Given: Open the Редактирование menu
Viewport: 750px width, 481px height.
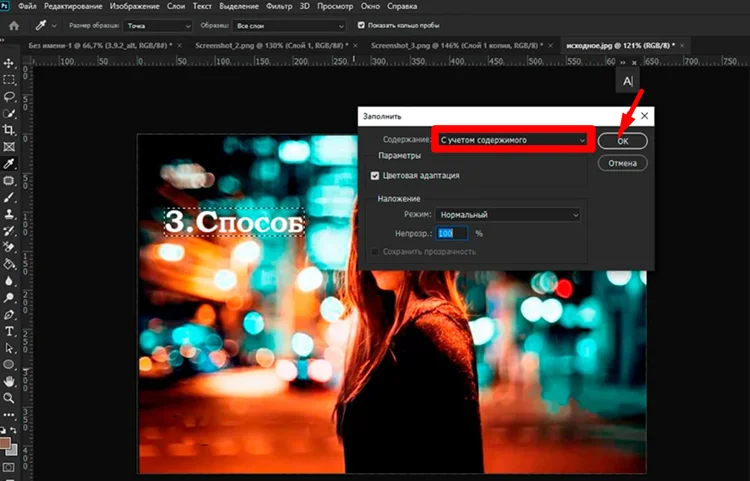Looking at the screenshot, I should 73,6.
